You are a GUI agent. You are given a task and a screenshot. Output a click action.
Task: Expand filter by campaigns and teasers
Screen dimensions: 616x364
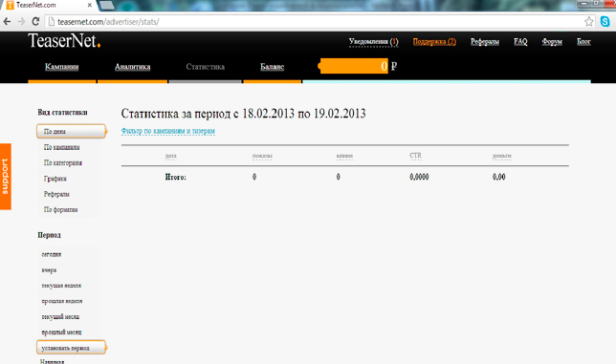[168, 131]
